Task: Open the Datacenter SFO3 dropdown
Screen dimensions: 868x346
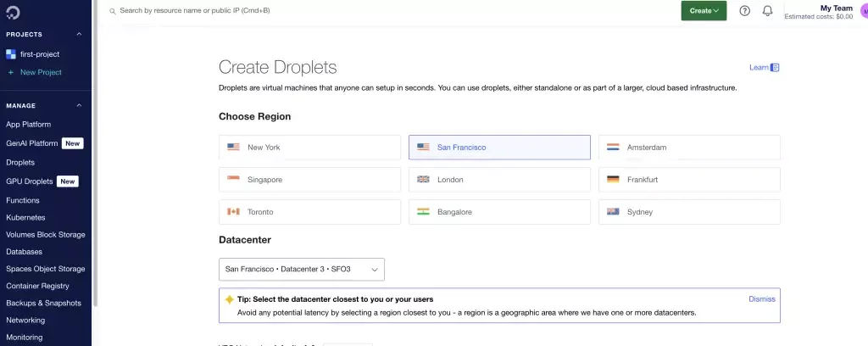Action: [x=302, y=270]
